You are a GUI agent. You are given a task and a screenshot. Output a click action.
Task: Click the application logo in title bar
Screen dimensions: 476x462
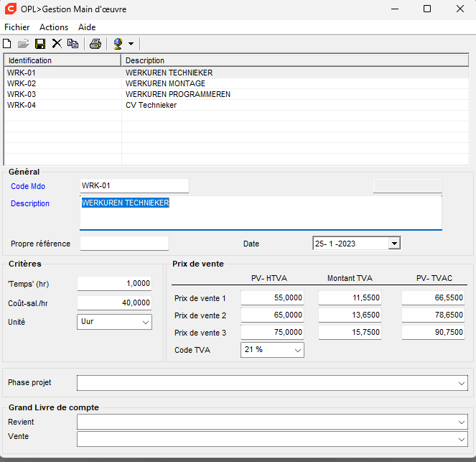[x=11, y=9]
